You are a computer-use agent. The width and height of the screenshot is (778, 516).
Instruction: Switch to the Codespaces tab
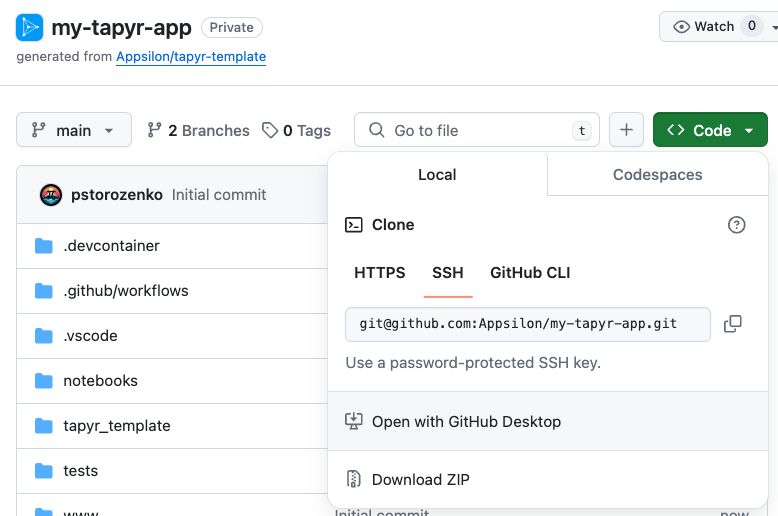coord(657,175)
